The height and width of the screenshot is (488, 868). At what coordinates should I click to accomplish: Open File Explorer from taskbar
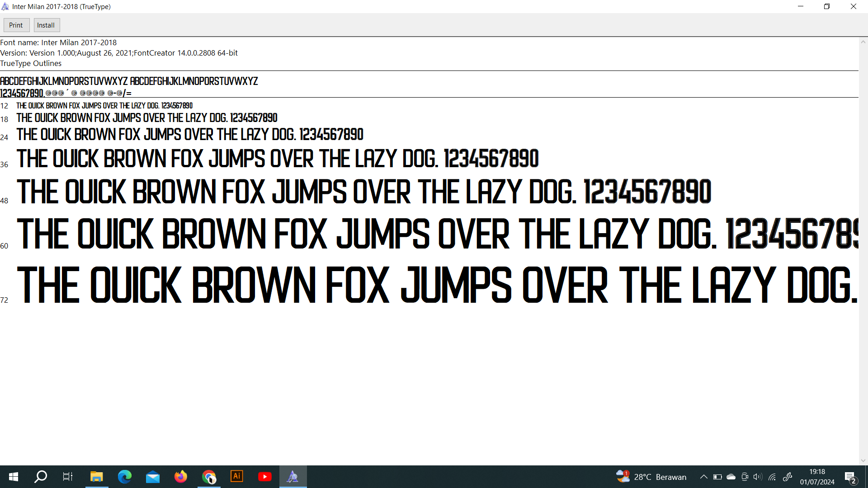[x=96, y=477]
